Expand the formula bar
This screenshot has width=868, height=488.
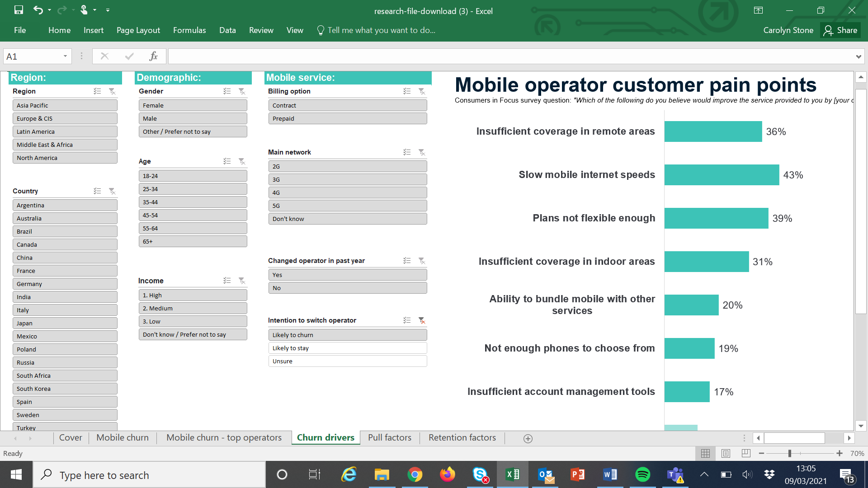pos(859,56)
